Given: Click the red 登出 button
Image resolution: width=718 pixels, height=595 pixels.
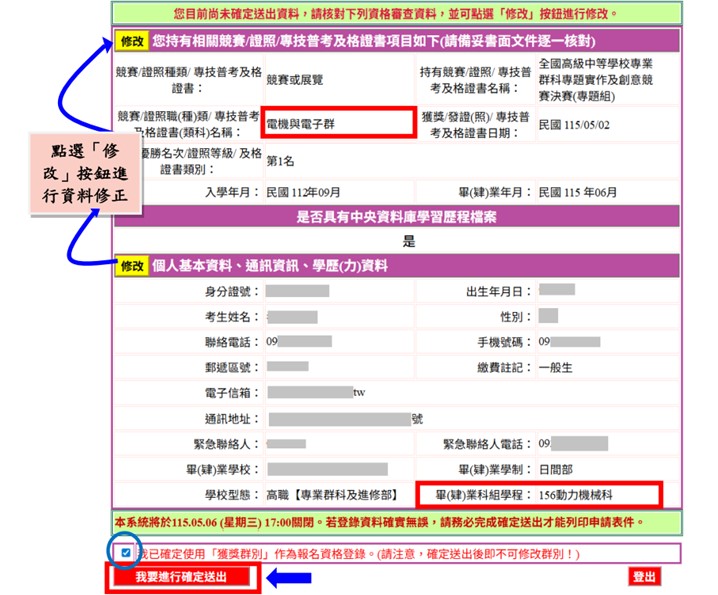Looking at the screenshot, I should pyautogui.click(x=645, y=577).
